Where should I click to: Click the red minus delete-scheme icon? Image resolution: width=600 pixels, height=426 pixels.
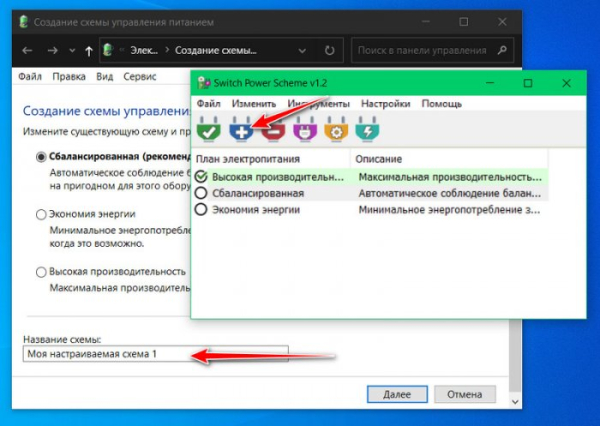point(272,130)
